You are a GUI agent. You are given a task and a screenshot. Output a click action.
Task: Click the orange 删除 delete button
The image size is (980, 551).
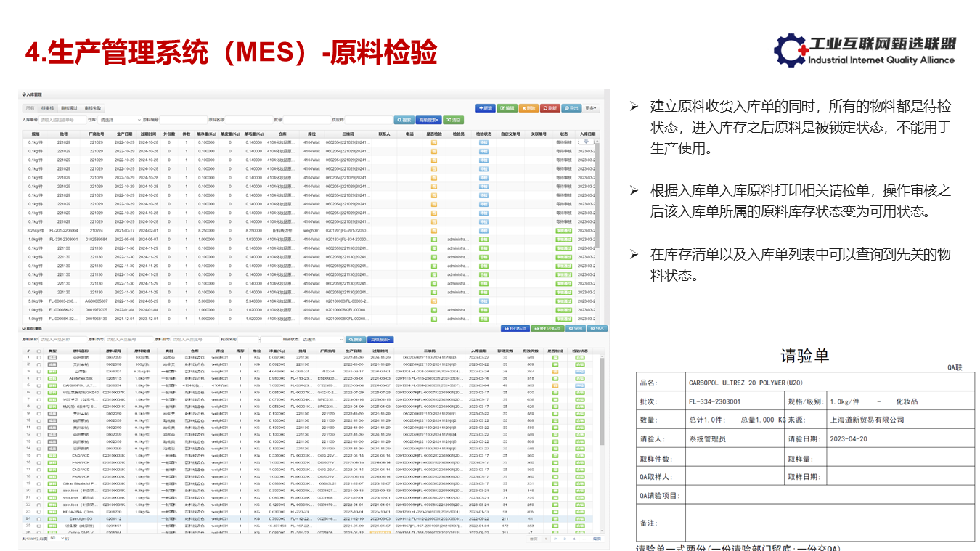528,108
